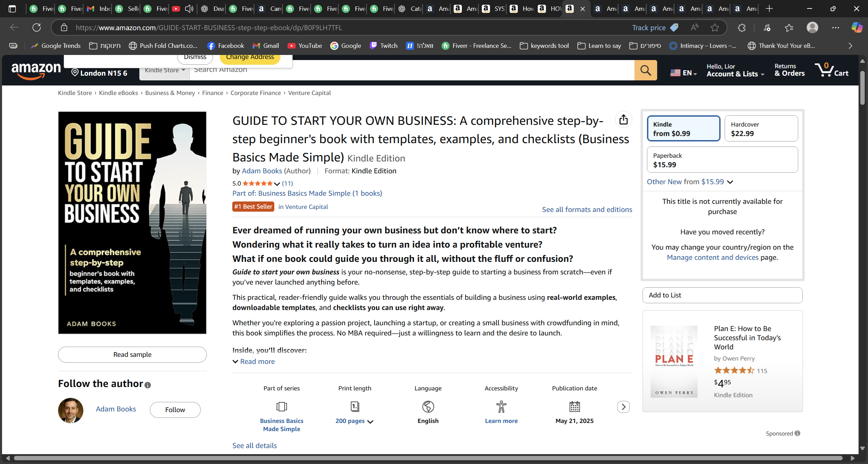Open browser settings and more menu

coord(835,27)
